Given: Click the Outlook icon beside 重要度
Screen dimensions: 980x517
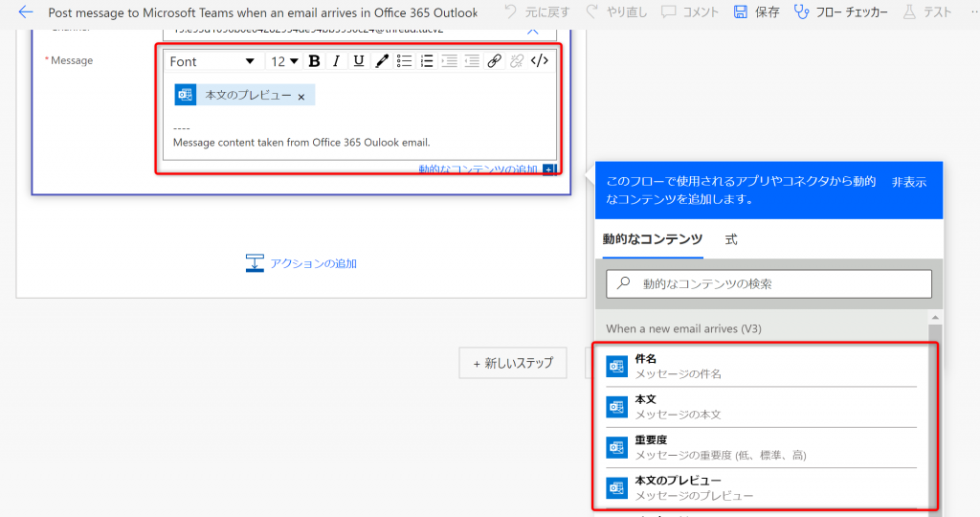Looking at the screenshot, I should coord(617,448).
